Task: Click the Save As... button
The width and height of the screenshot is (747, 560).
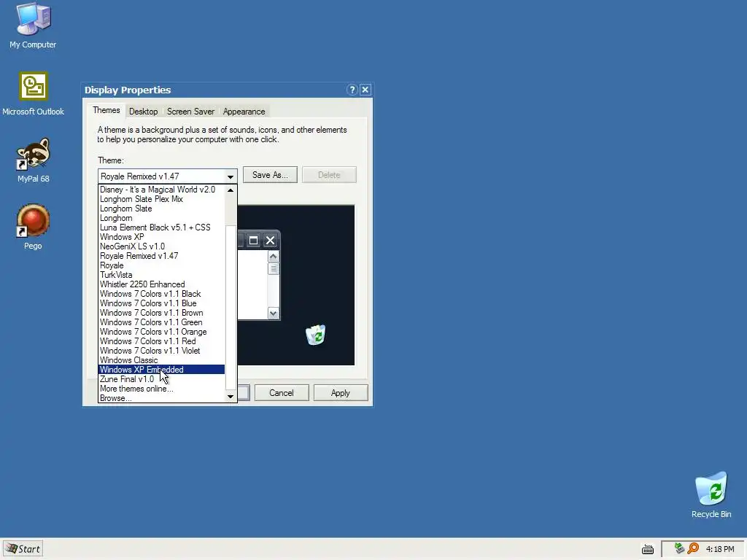Action: pos(270,175)
